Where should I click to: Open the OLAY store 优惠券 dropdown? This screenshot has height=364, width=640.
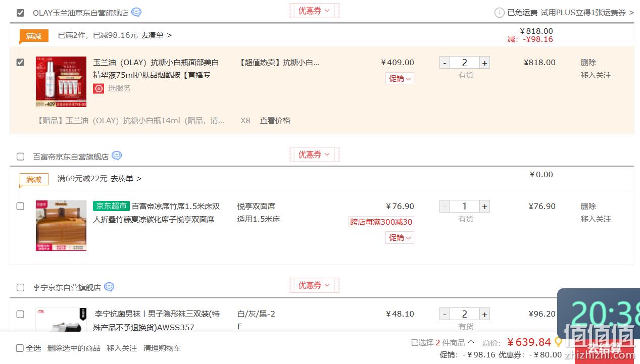[x=314, y=11]
